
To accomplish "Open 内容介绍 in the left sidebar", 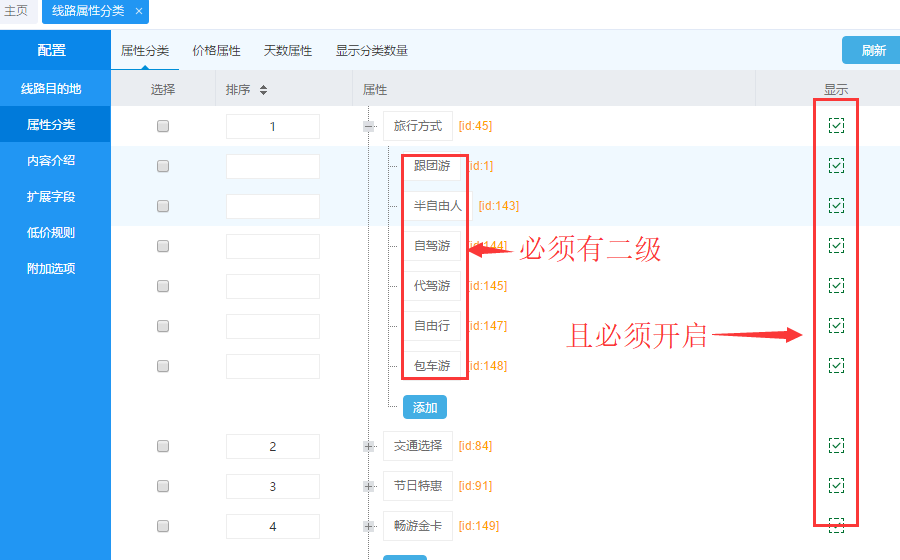I will (x=51, y=160).
